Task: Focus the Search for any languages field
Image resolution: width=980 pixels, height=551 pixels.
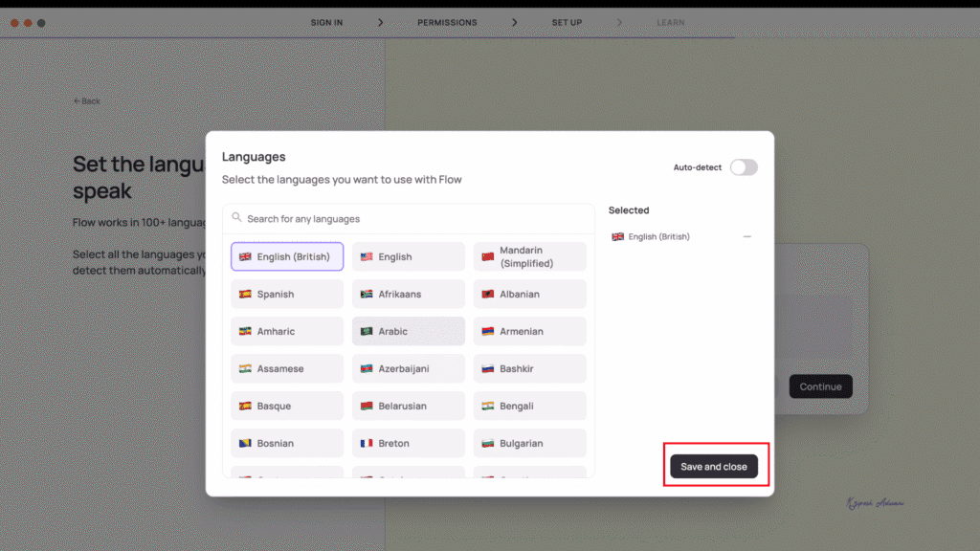Action: pos(408,219)
